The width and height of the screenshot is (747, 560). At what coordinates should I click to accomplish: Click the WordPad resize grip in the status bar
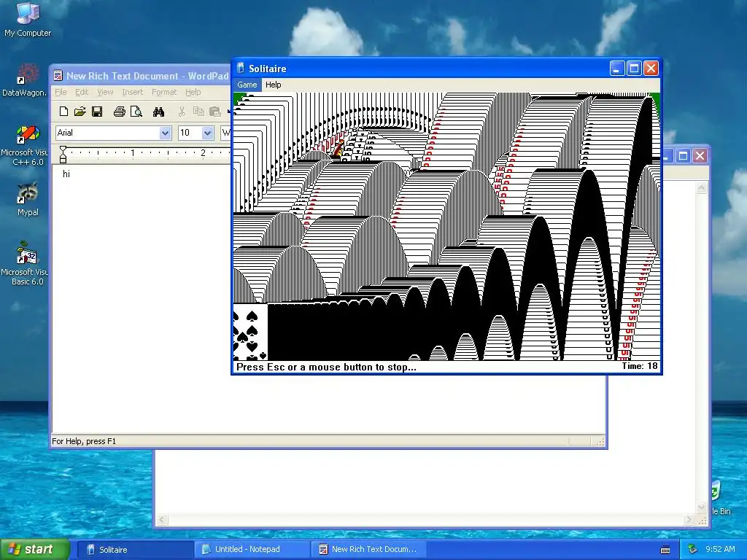click(x=601, y=443)
